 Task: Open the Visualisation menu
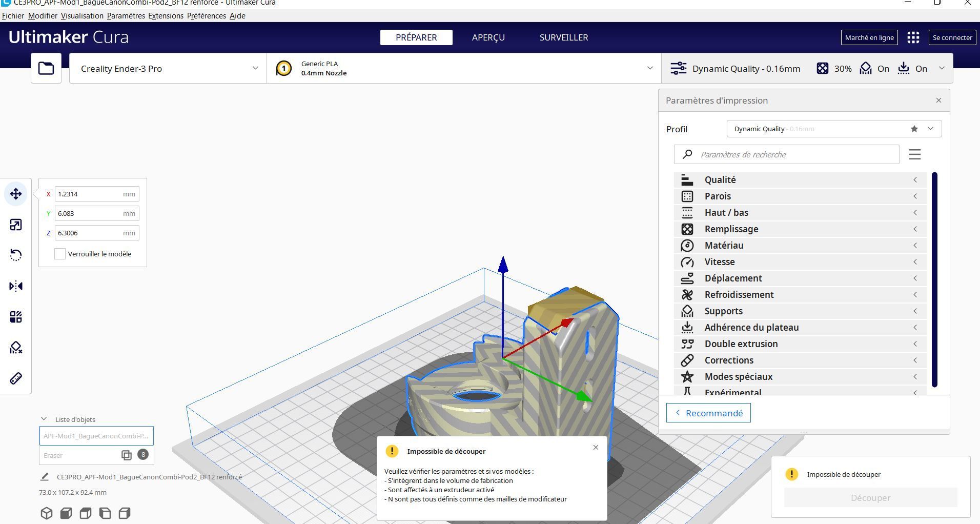pyautogui.click(x=82, y=16)
